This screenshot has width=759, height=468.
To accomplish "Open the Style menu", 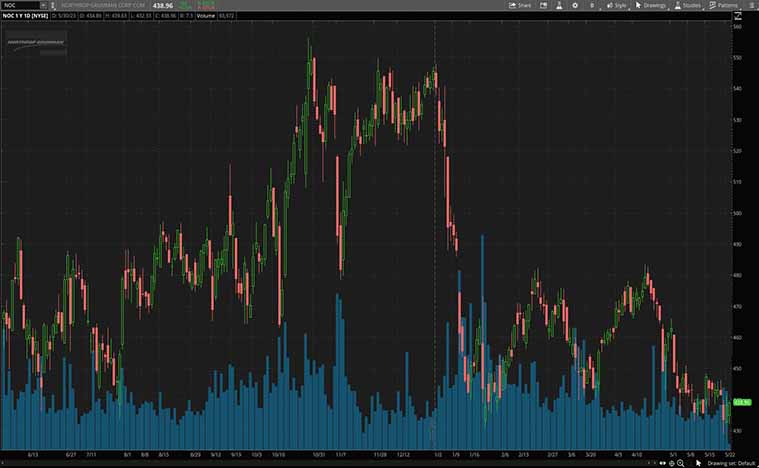I will (x=616, y=5).
